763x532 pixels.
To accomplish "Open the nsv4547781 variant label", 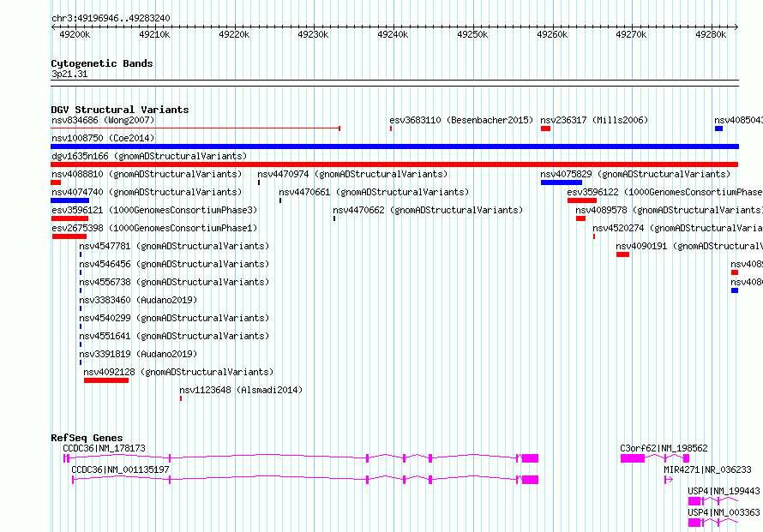I will point(174,246).
